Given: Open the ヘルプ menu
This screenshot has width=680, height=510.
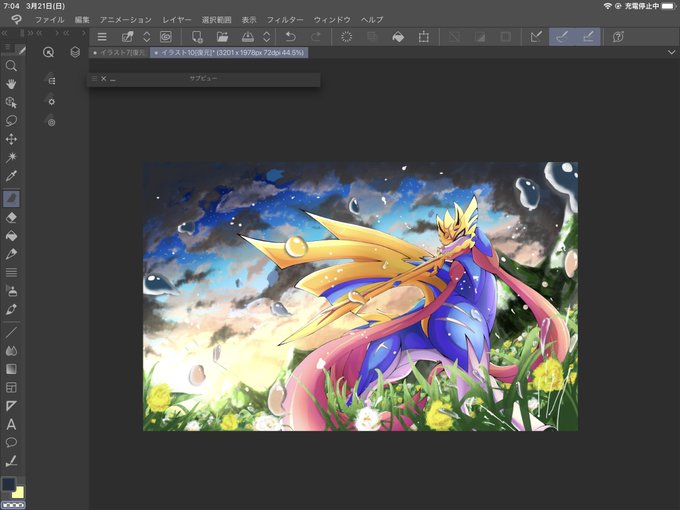Looking at the screenshot, I should (372, 20).
